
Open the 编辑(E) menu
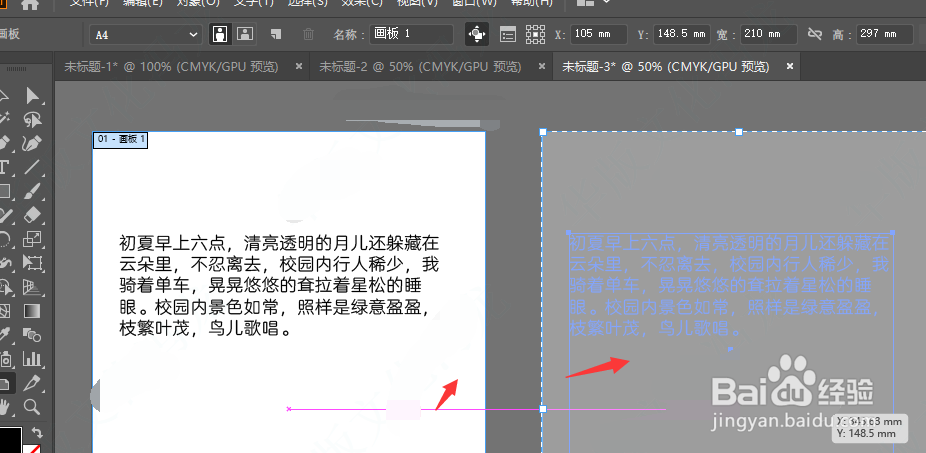point(142,3)
